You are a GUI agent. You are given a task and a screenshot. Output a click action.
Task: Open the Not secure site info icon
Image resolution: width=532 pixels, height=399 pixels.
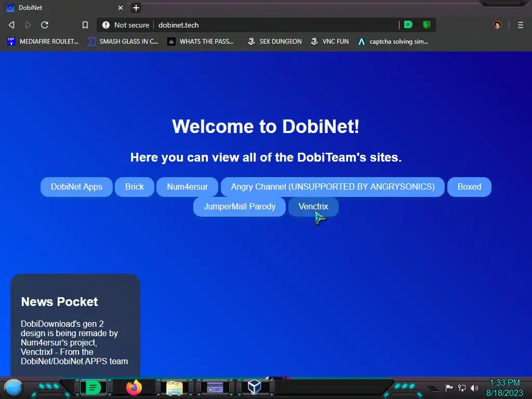click(106, 25)
